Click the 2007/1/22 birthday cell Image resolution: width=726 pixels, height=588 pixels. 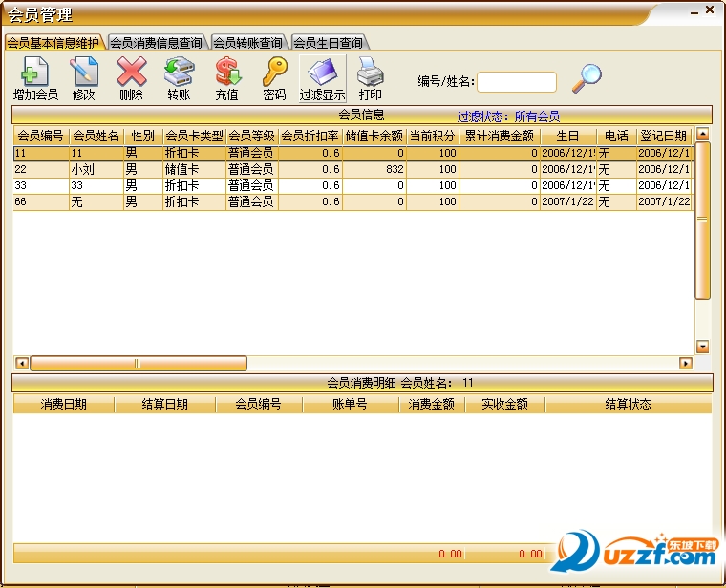568,201
